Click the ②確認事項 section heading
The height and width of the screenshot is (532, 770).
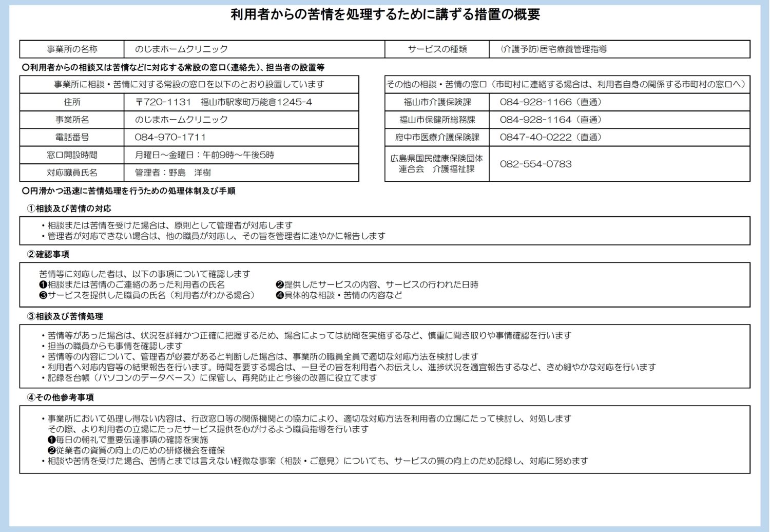pyautogui.click(x=48, y=254)
